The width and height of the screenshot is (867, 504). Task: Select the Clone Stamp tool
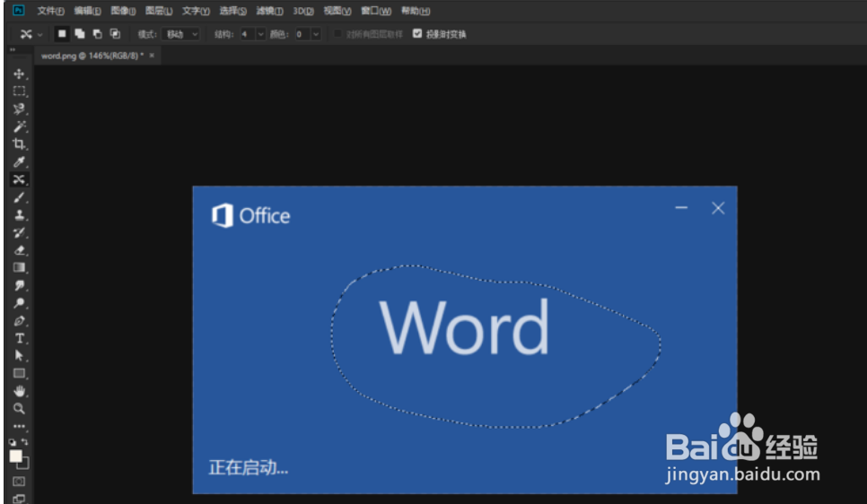(x=20, y=215)
